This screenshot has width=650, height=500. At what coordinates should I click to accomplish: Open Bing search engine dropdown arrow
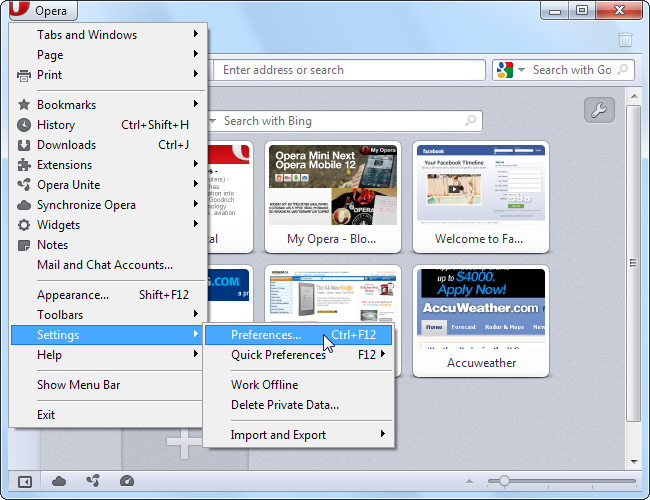tap(213, 121)
